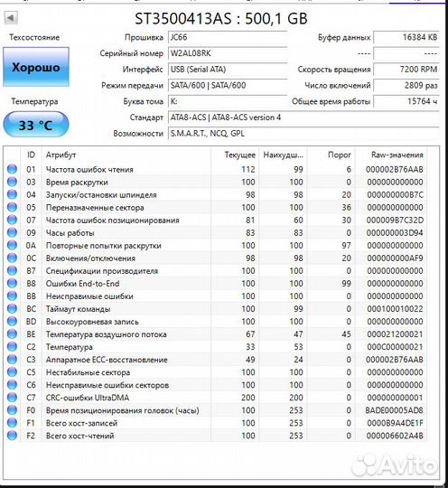Screen dimensions: 448x488
Task: Select the serial number field W2AL08RK
Action: click(x=228, y=53)
